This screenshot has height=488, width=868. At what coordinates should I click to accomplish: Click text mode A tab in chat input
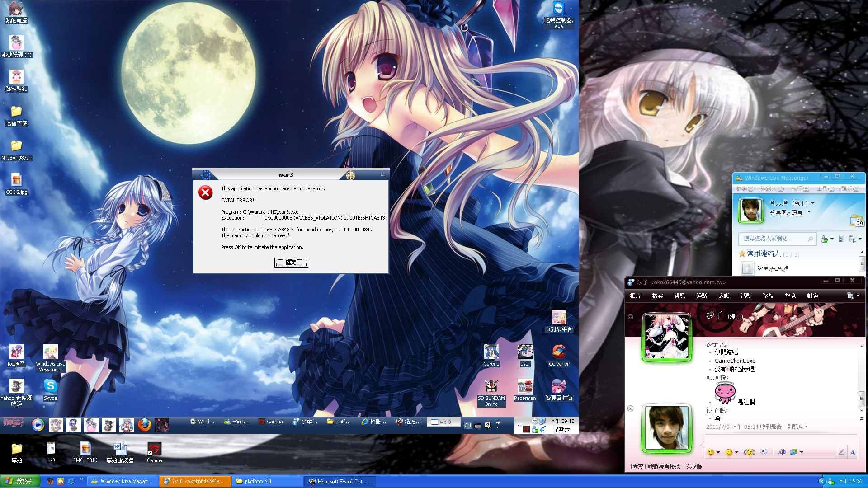[853, 452]
